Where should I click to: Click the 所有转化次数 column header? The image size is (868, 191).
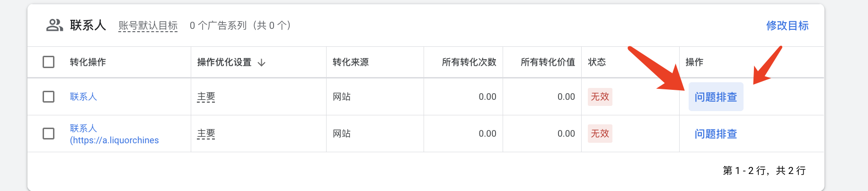(469, 62)
